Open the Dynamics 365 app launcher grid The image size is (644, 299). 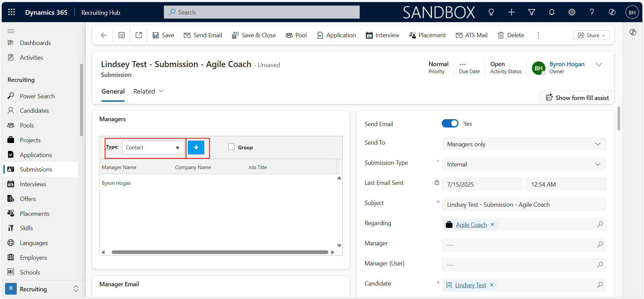(x=11, y=12)
